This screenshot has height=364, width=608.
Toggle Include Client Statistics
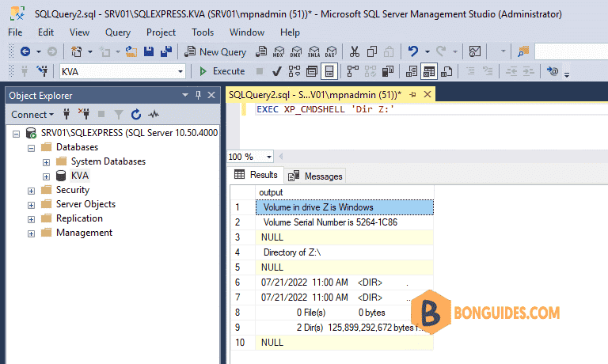tap(388, 71)
